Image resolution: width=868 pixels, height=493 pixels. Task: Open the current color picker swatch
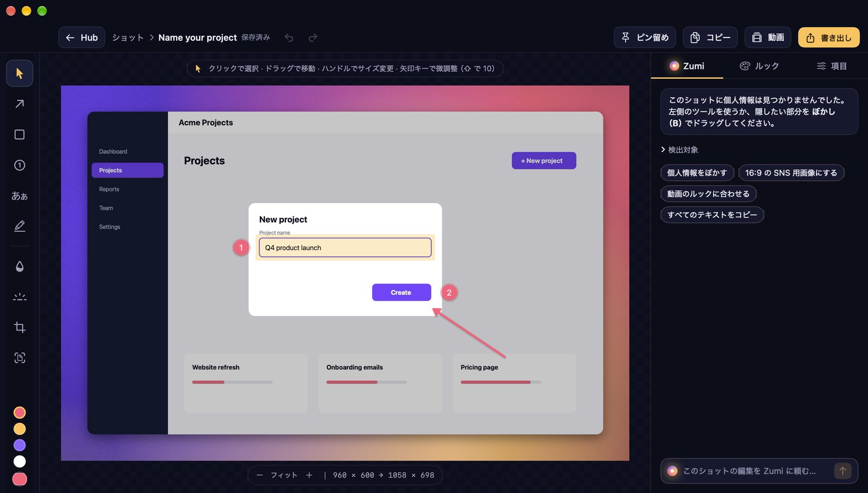click(x=20, y=479)
